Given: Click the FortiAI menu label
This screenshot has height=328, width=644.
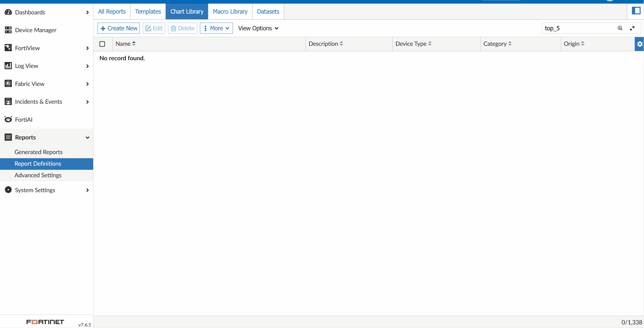Looking at the screenshot, I should pyautogui.click(x=24, y=120).
